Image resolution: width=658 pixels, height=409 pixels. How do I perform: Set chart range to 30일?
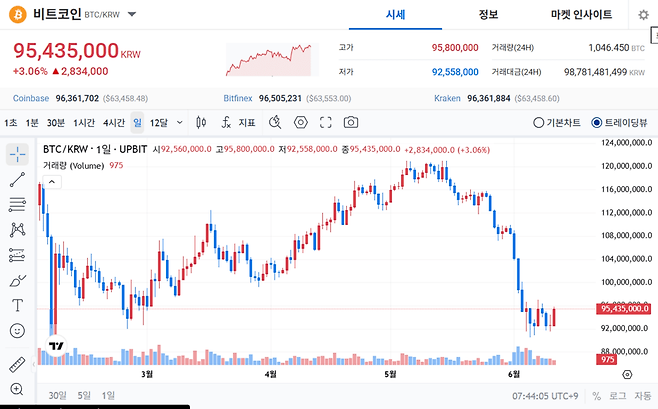pos(57,396)
